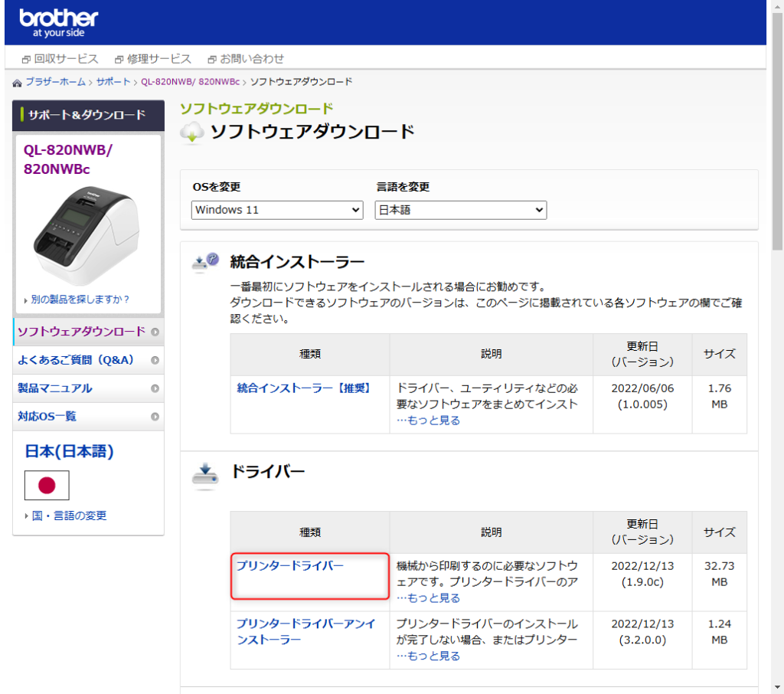Image resolution: width=784 pixels, height=694 pixels.
Task: Click the scrollbar down arrow
Action: tap(778, 688)
